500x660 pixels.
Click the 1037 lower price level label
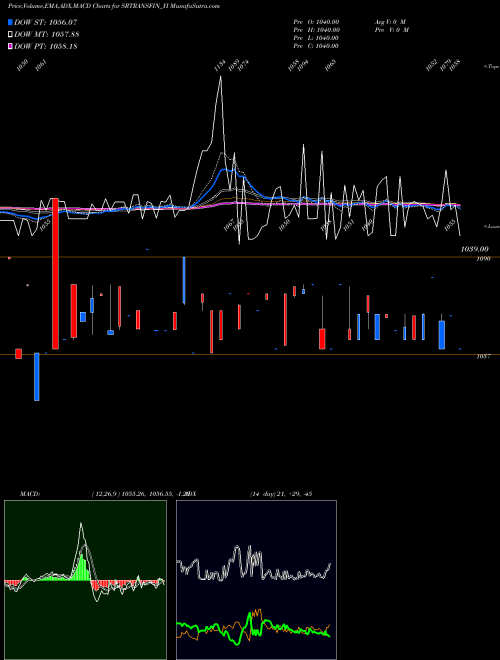click(483, 357)
